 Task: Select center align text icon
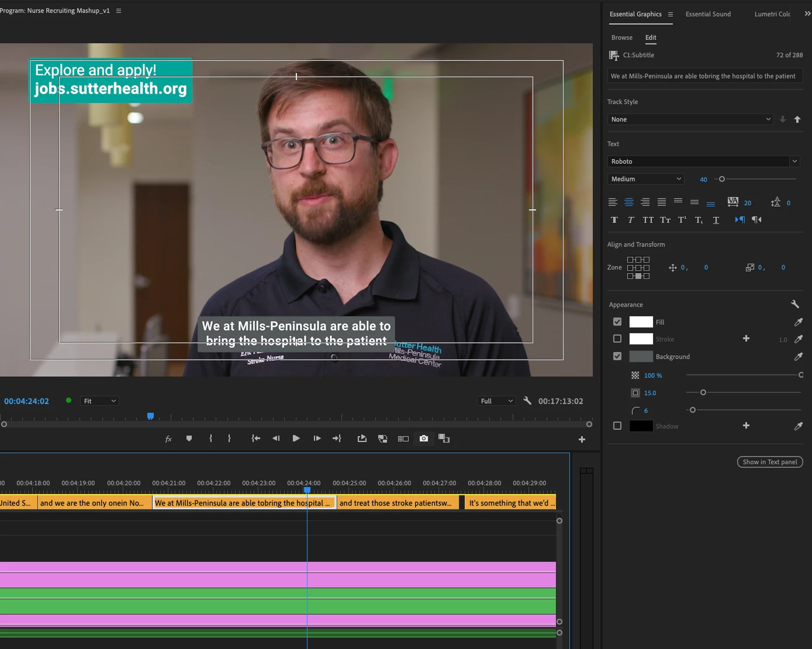click(x=629, y=202)
